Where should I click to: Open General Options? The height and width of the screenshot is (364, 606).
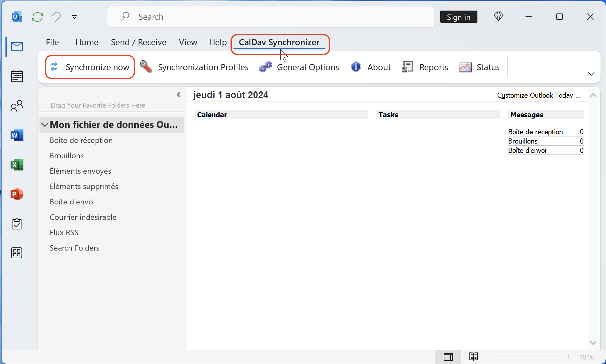(x=299, y=67)
